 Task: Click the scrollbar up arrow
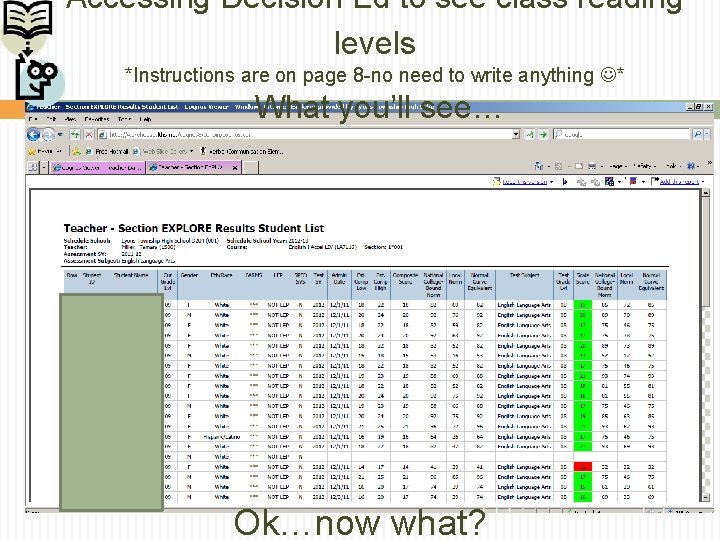click(706, 193)
